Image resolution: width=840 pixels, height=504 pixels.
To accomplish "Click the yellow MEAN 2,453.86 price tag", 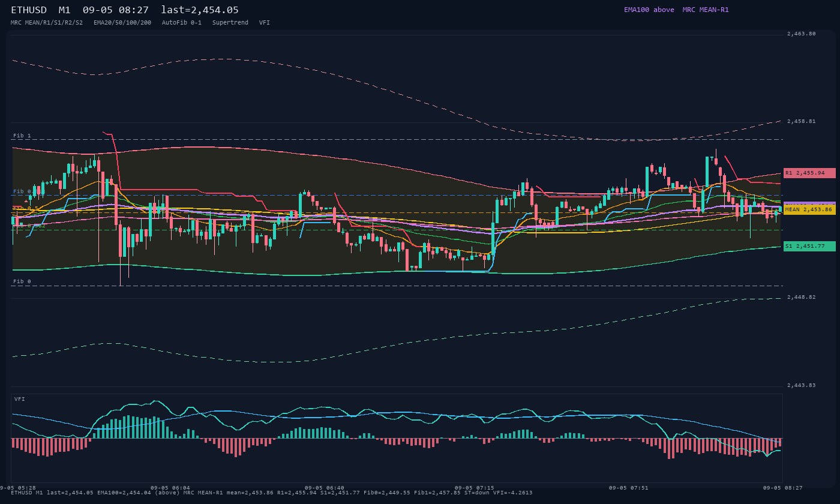I will pyautogui.click(x=809, y=209).
